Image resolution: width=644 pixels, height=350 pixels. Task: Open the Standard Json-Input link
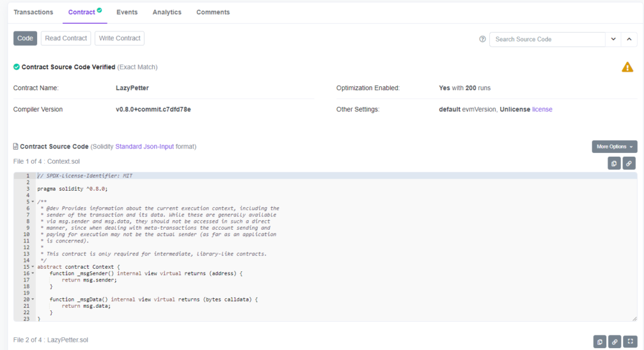pos(145,147)
